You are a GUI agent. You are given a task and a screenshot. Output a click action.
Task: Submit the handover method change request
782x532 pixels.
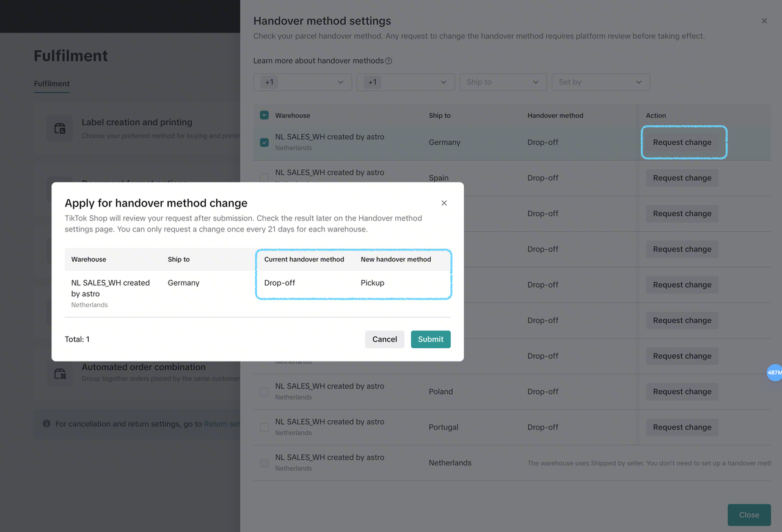tap(431, 340)
